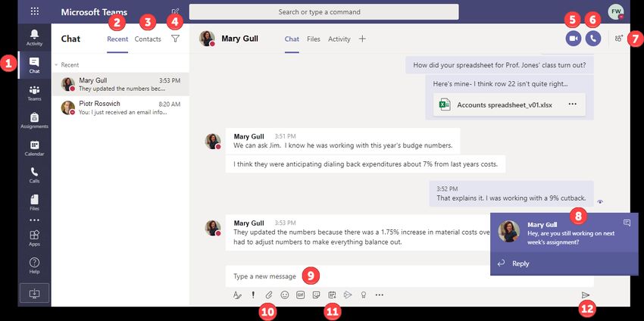Click the message about 7% expenditures
644x321 pixels.
click(365, 164)
